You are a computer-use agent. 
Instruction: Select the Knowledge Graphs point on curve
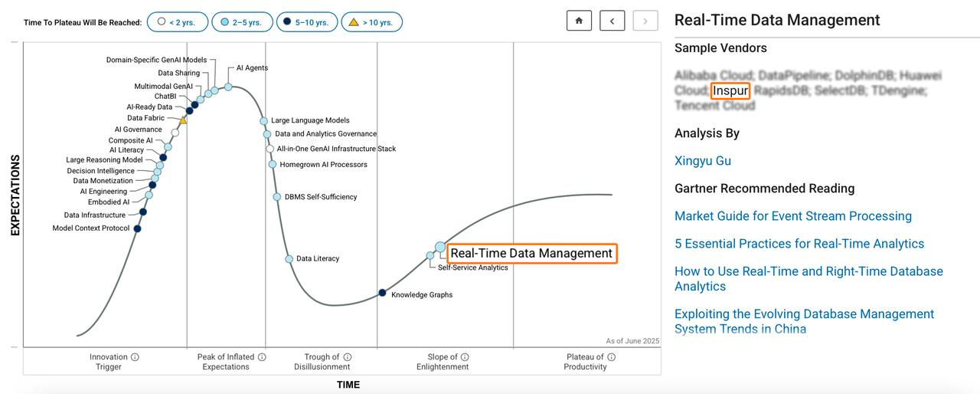coord(382,293)
